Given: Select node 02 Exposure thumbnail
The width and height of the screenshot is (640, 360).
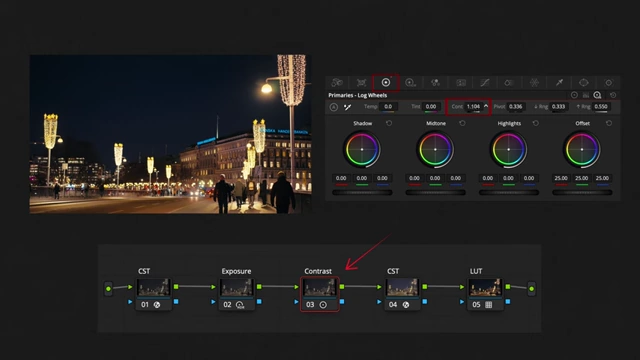Looking at the screenshot, I should pos(237,288).
